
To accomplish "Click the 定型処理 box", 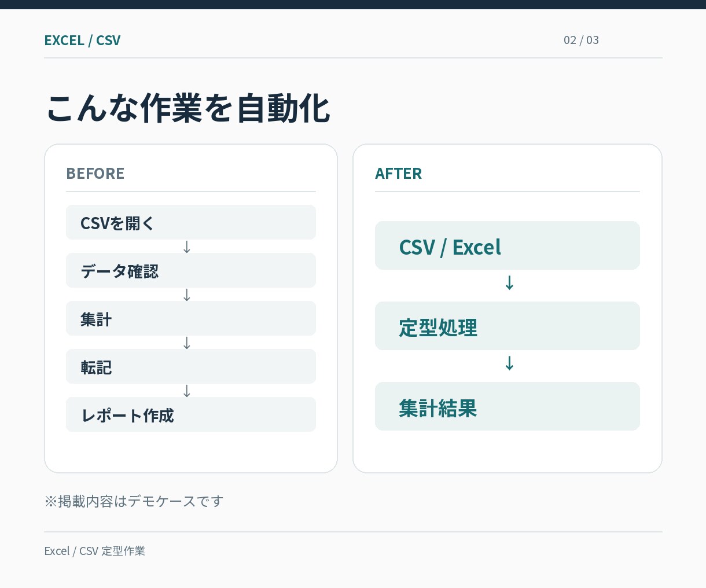I will coord(508,326).
